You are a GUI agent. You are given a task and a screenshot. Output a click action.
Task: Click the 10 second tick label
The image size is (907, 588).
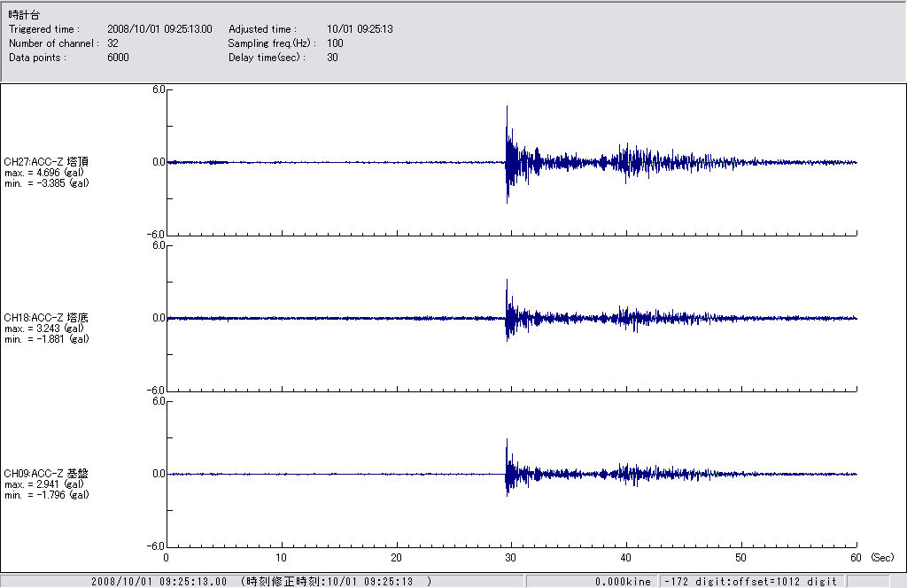click(281, 558)
